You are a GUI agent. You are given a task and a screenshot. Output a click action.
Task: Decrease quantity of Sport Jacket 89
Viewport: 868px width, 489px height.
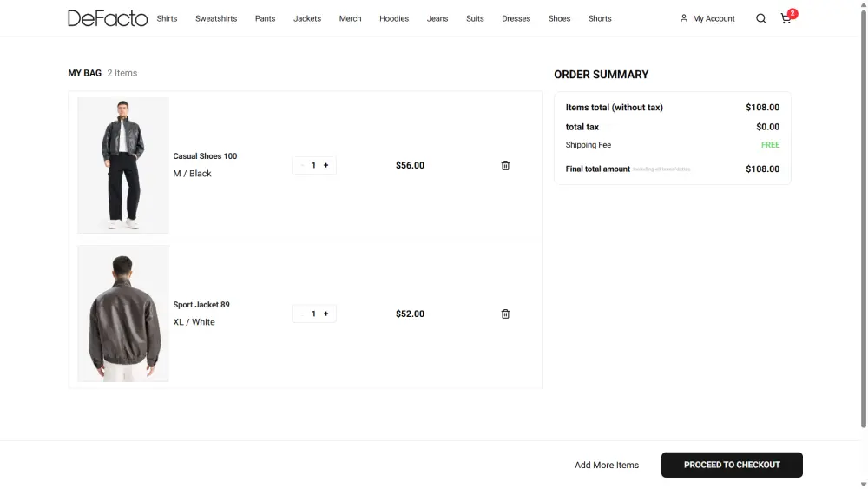(302, 314)
